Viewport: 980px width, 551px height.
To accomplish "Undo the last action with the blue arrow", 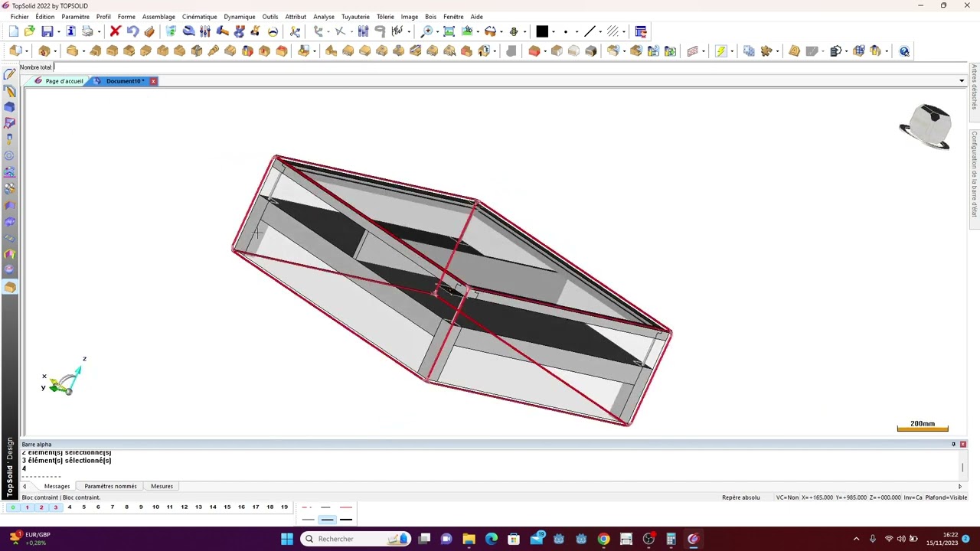I will [x=132, y=31].
